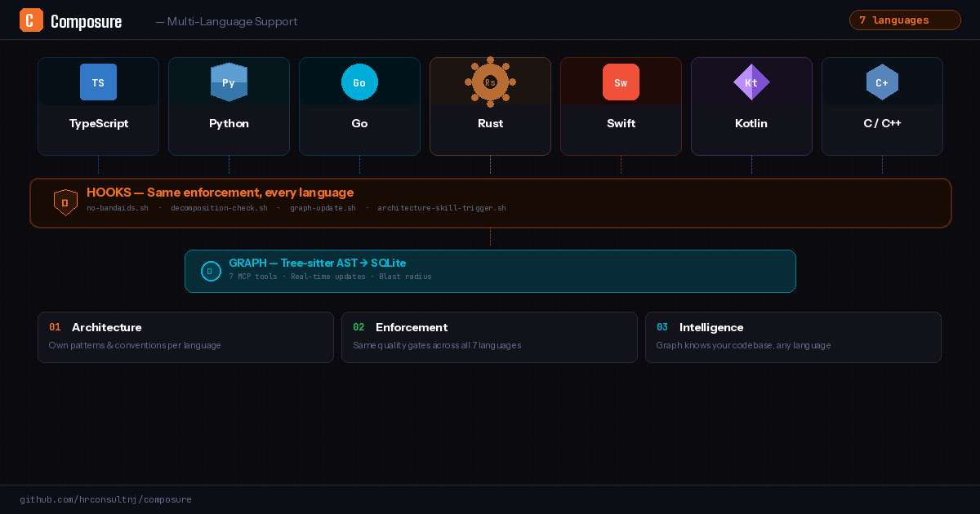Select the no-bandaids.sh hook label
Image resolution: width=980 pixels, height=514 pixels.
(117, 208)
